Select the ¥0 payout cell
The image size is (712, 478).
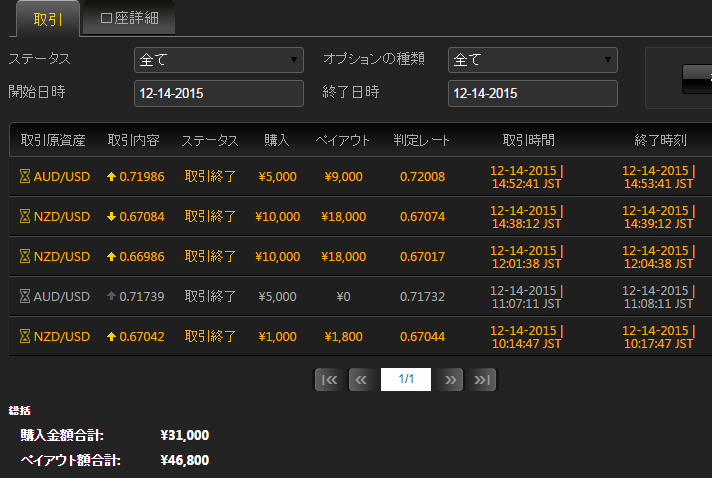[343, 296]
